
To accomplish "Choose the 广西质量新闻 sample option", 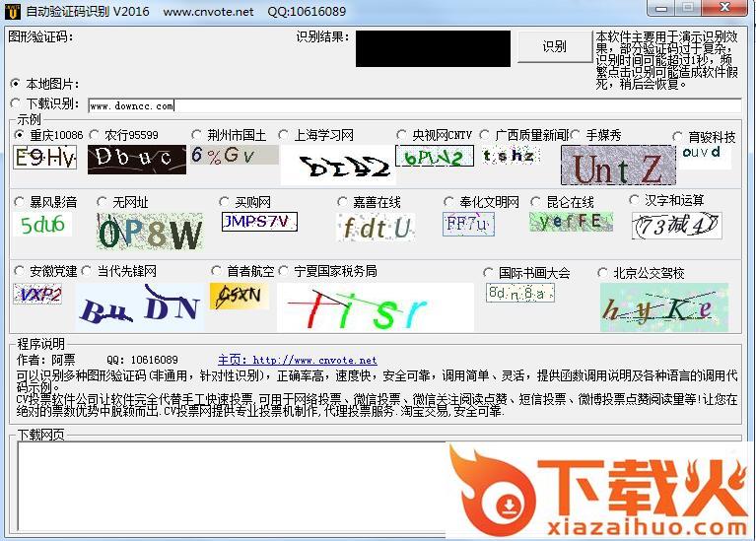I will pyautogui.click(x=485, y=135).
